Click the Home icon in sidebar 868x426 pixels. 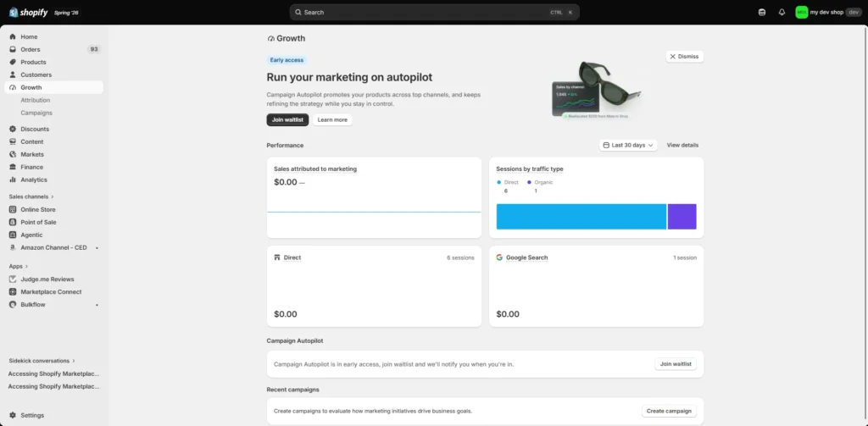click(x=13, y=37)
